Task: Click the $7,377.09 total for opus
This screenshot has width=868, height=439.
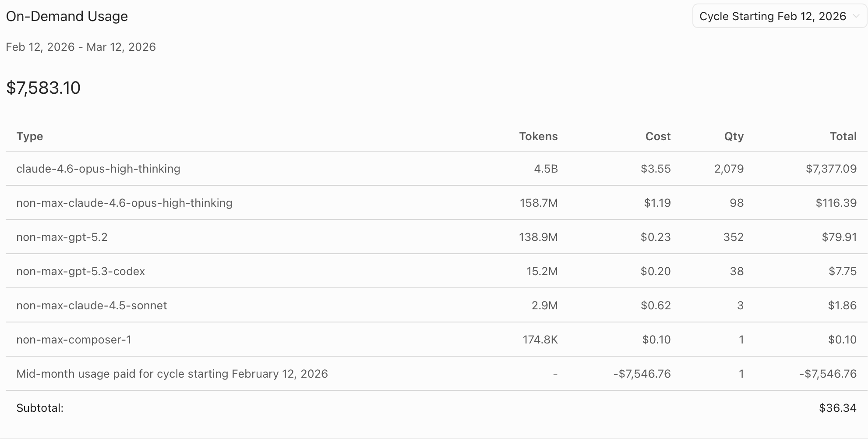Action: [831, 169]
